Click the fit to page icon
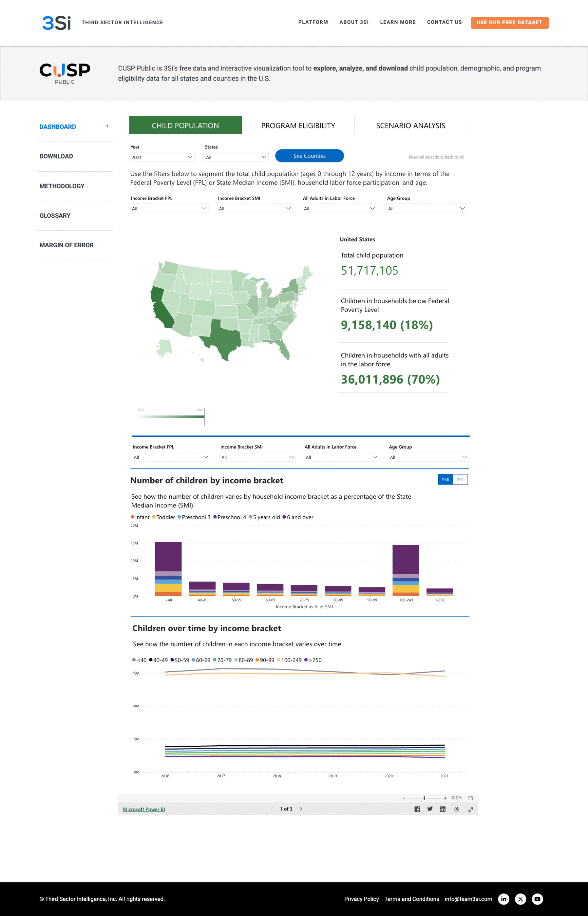Viewport: 588px width, 916px height. pos(470,798)
